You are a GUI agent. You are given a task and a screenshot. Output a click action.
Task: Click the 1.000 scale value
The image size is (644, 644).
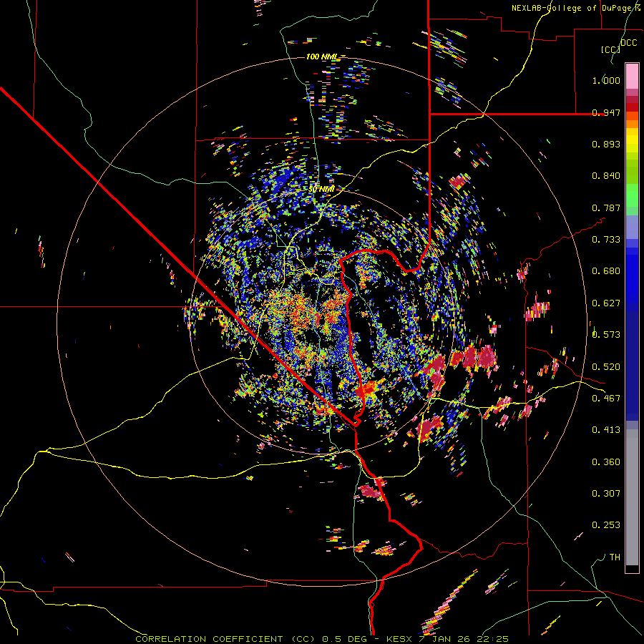[x=606, y=80]
